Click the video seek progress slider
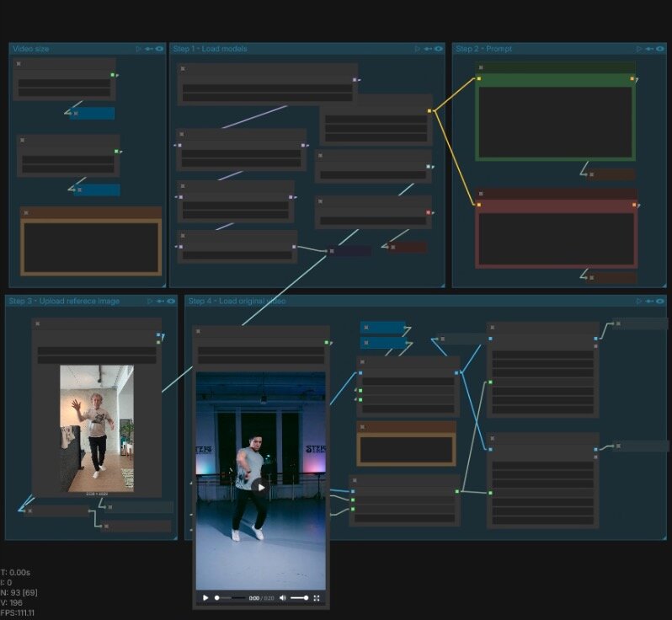The image size is (672, 620). [x=230, y=598]
